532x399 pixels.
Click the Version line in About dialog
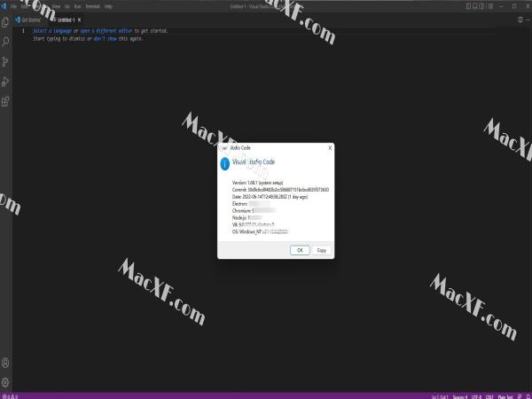click(x=257, y=183)
